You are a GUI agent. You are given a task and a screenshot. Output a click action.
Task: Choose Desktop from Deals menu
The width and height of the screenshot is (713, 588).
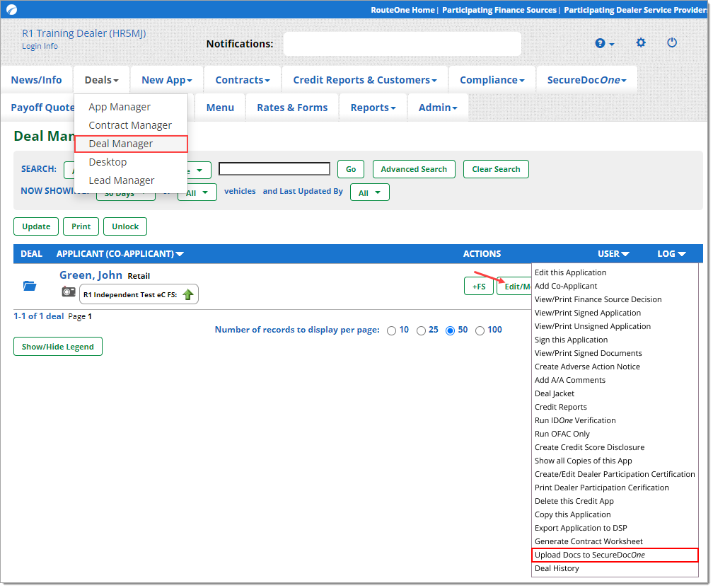(108, 162)
